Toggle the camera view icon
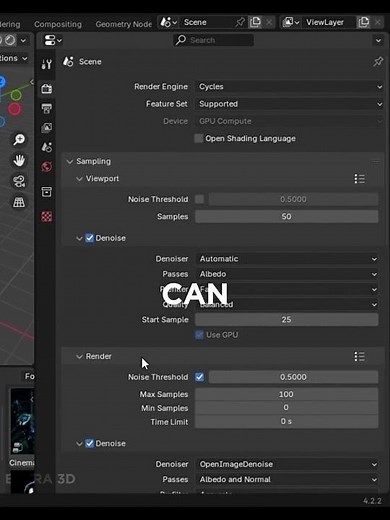The height and width of the screenshot is (520, 390). click(x=19, y=181)
